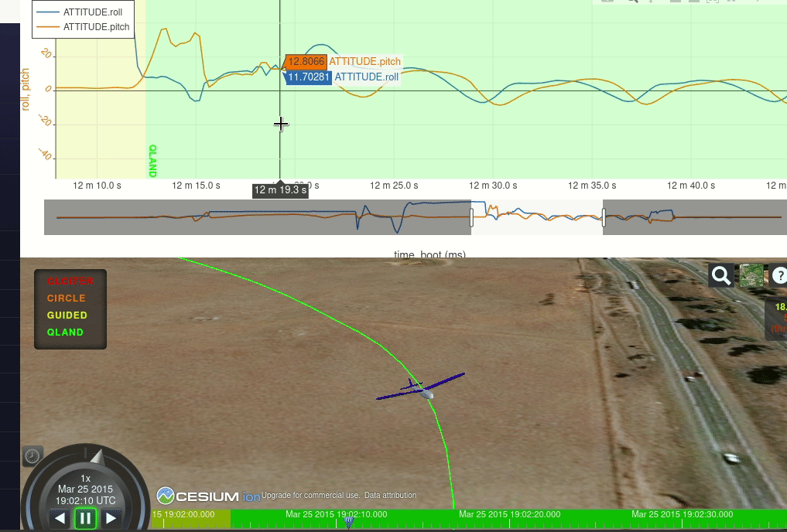The width and height of the screenshot is (787, 532).
Task: Click the right range slider handle
Action: point(604,217)
